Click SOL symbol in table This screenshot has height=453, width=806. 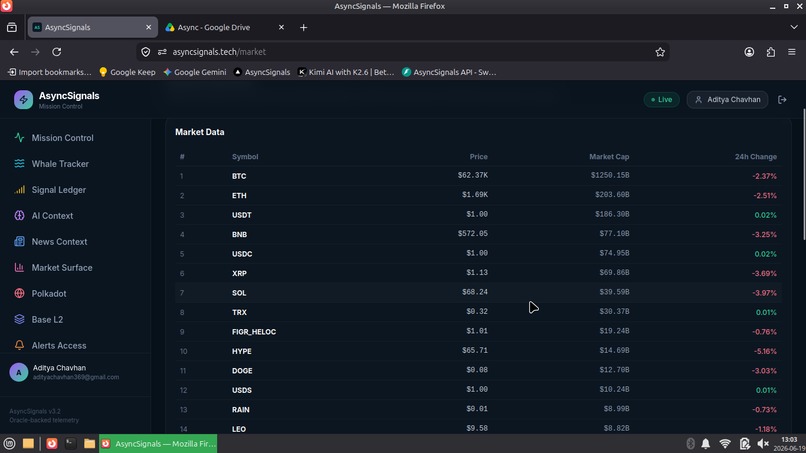click(239, 293)
